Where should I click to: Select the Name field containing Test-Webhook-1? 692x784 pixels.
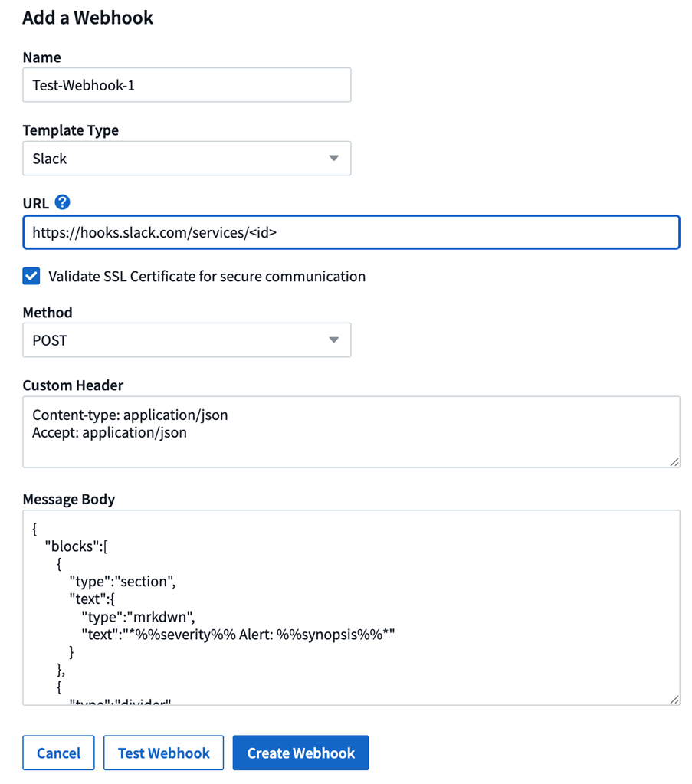[x=186, y=84]
